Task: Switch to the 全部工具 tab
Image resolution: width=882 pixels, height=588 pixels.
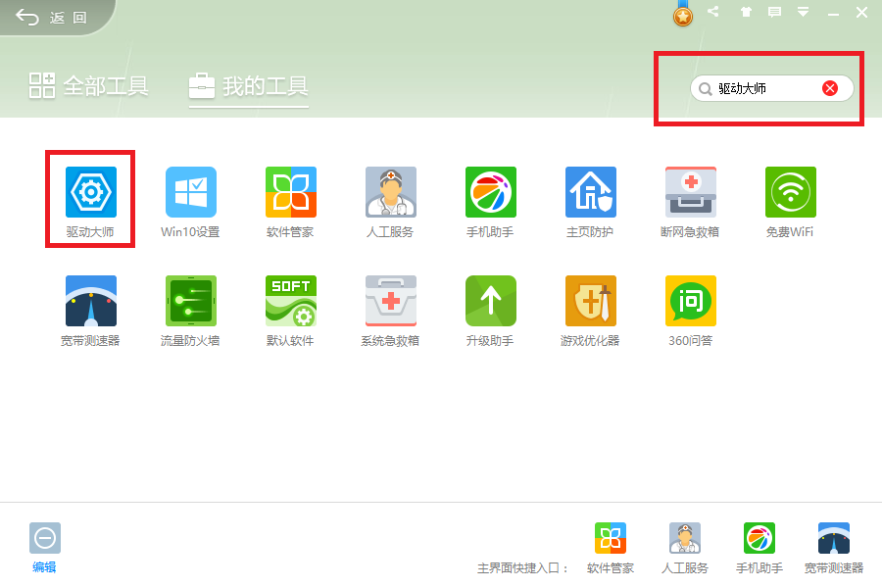Action: (89, 86)
